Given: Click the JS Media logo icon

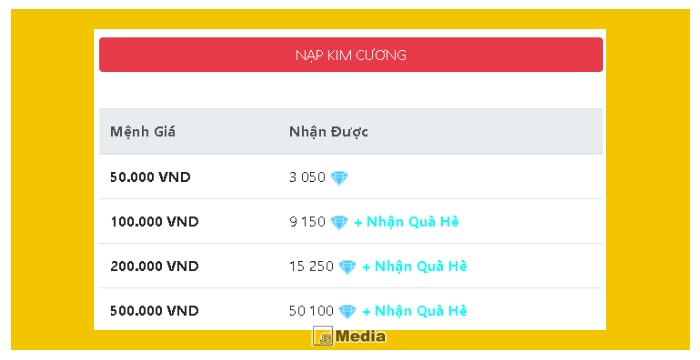Looking at the screenshot, I should [323, 337].
